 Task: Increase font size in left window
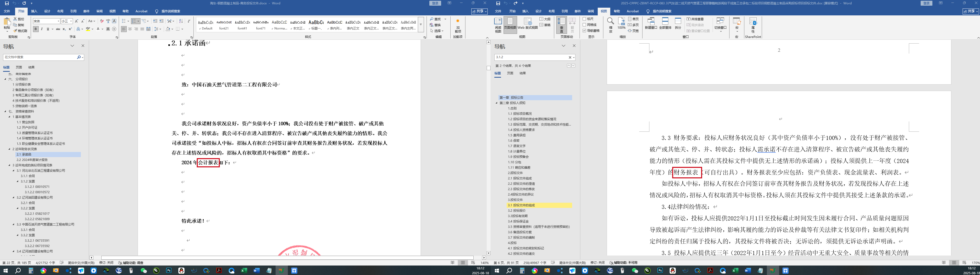coord(77,21)
